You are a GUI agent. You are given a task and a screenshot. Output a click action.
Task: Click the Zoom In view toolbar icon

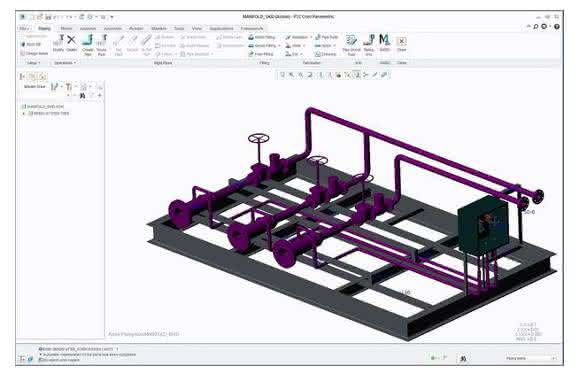coord(291,75)
